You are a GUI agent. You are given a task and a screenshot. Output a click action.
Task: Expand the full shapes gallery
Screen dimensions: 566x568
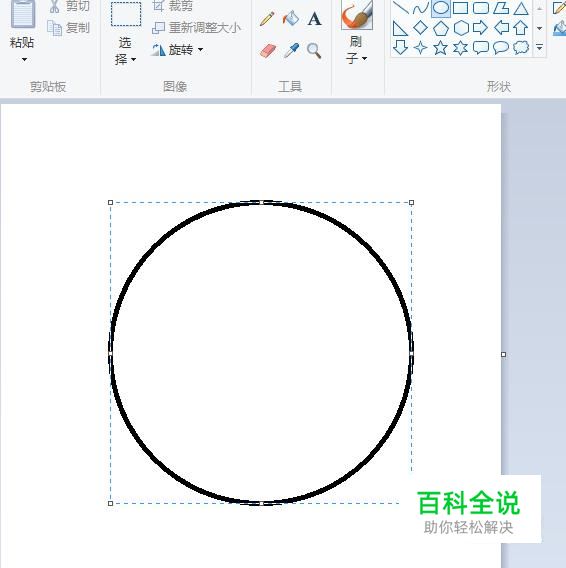coord(539,47)
